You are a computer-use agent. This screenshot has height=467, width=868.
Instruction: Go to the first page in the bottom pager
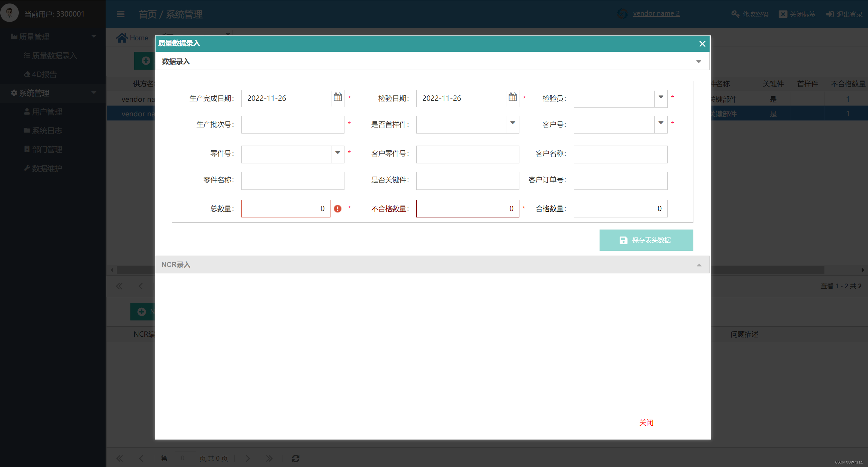120,458
